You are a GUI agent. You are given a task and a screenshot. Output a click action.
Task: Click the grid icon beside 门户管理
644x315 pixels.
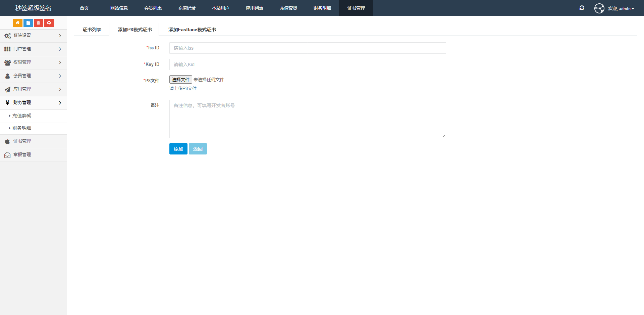point(7,49)
